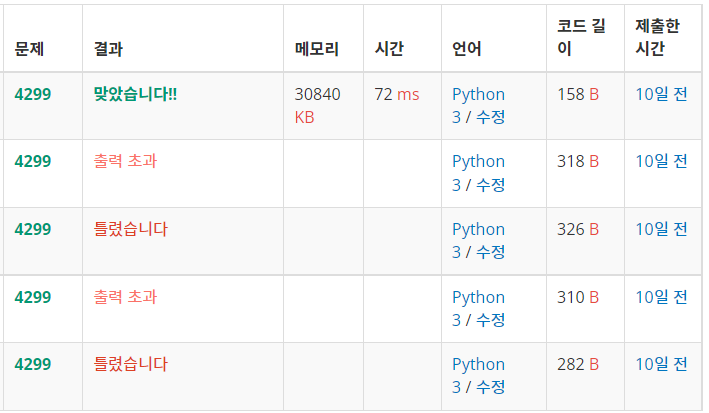Click the 메모리 column header
Viewport: 709px width, 413px height.
point(317,48)
